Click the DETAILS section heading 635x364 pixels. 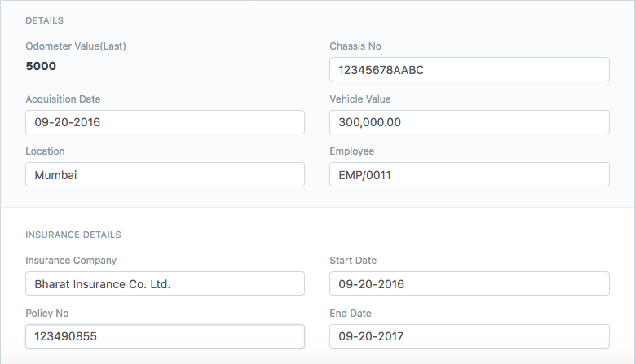45,20
